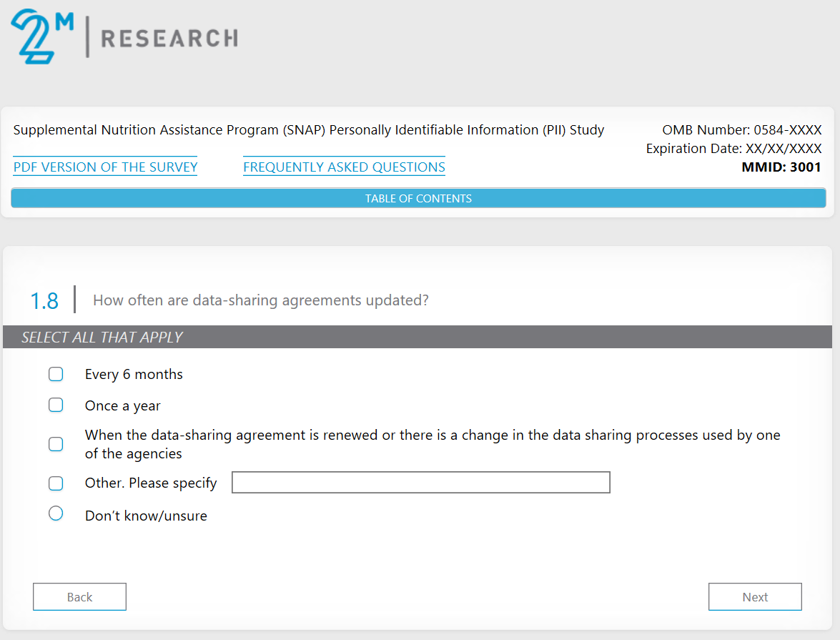Click the Expiration Date text
This screenshot has width=840, height=640.
(x=733, y=149)
